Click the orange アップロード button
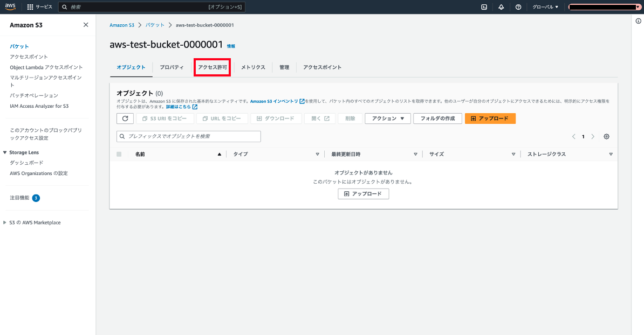This screenshot has height=335, width=644. [490, 118]
